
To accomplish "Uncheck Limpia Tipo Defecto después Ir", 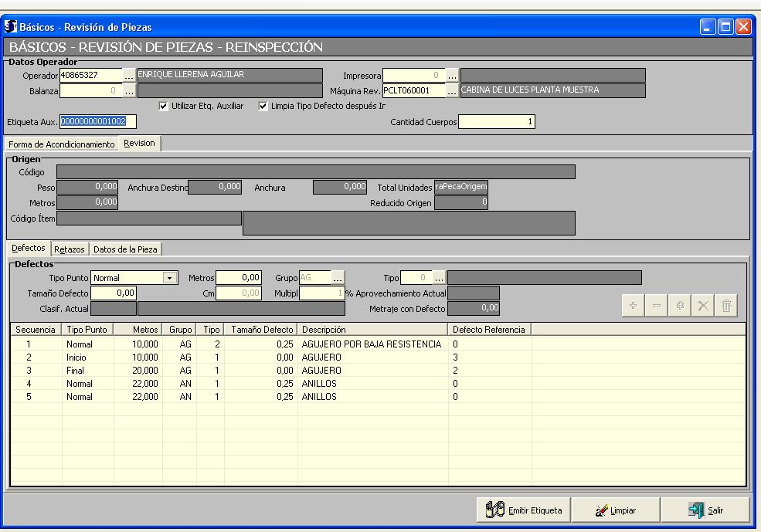I will coord(263,107).
